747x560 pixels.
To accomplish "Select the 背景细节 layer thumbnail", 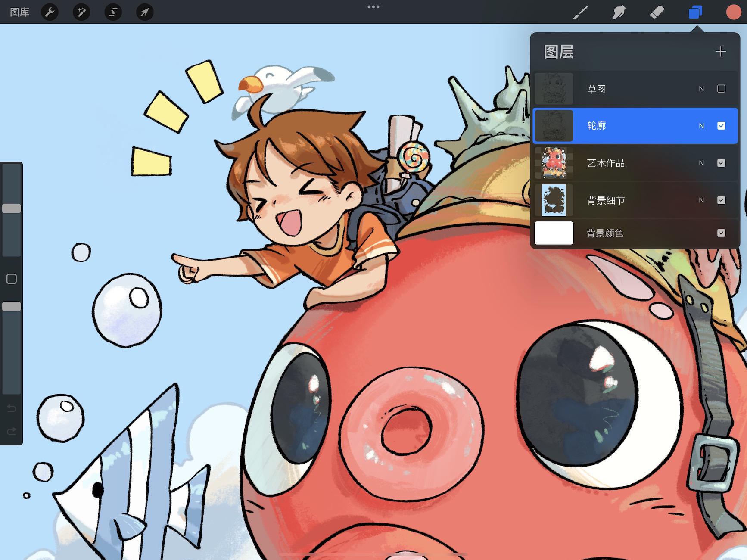I will click(x=554, y=200).
